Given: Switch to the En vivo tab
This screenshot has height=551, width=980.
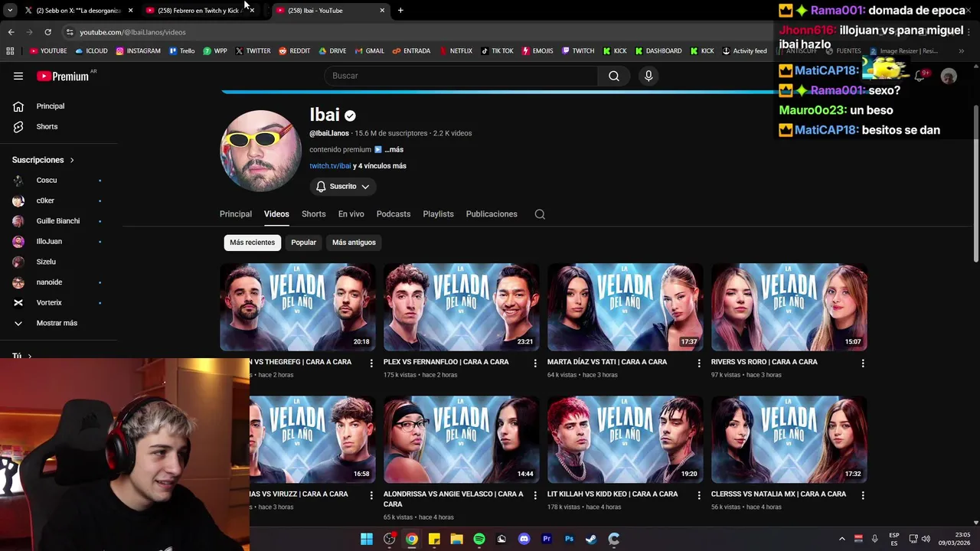Looking at the screenshot, I should tap(351, 214).
